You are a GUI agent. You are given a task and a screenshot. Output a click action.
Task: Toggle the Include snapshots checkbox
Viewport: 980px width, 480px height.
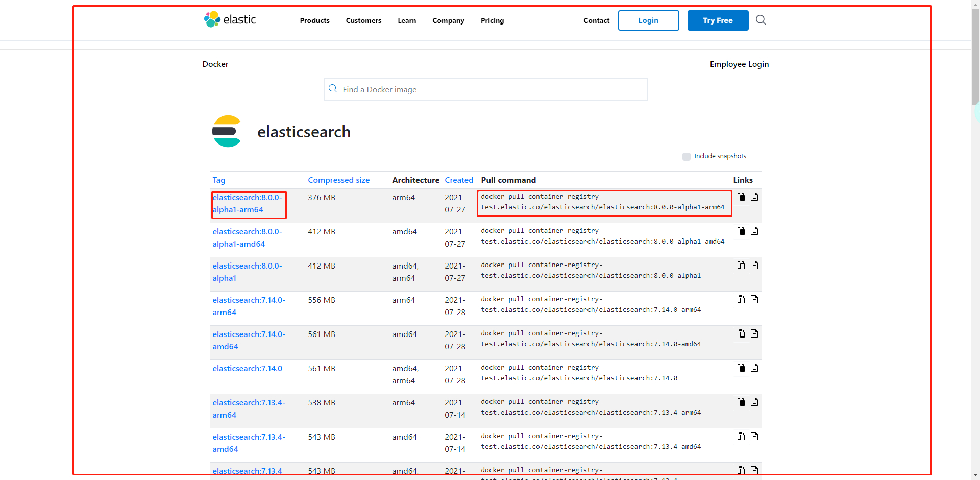click(x=687, y=157)
